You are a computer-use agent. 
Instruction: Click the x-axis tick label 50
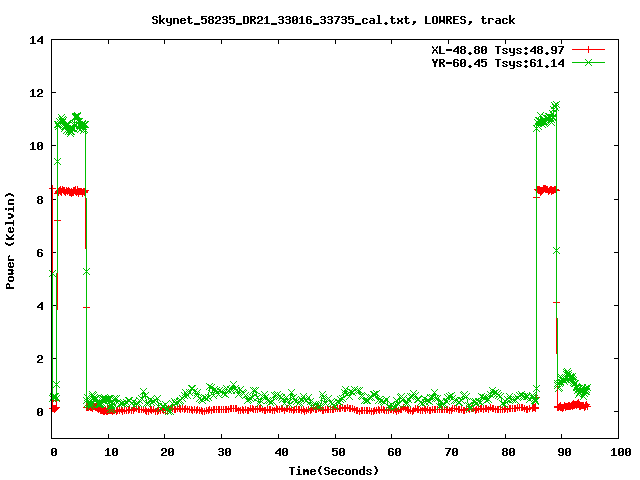pos(338,452)
